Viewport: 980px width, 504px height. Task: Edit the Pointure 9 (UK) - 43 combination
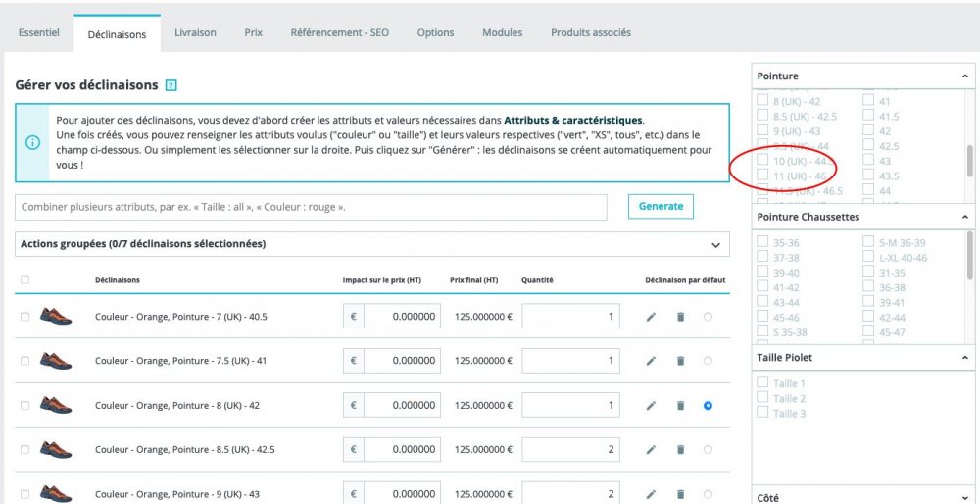651,494
